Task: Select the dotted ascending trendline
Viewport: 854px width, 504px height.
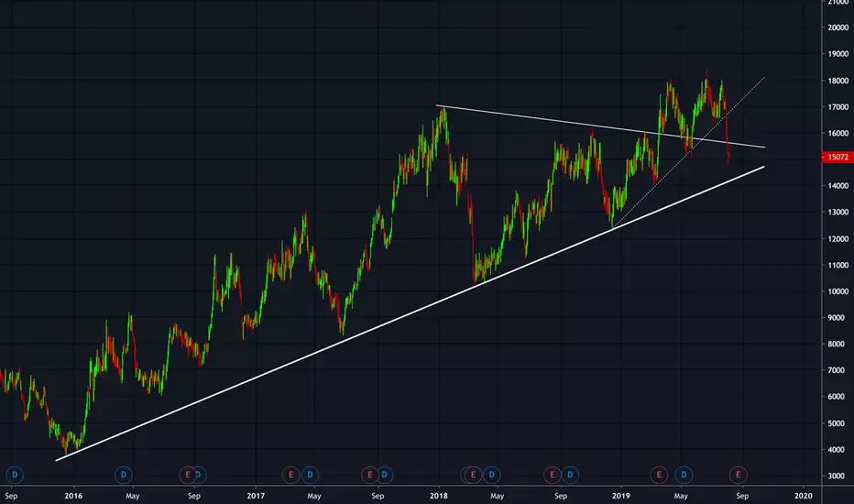Action: coord(689,152)
